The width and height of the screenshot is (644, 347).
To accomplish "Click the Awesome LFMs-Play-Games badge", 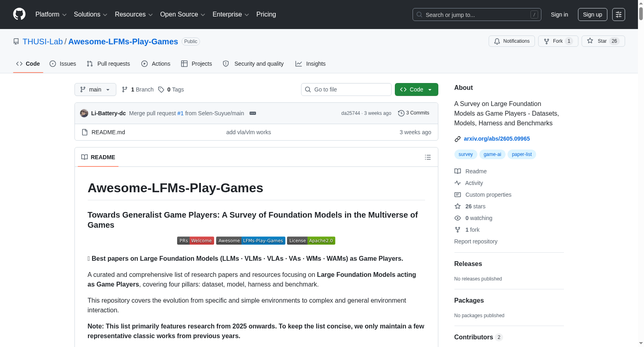I will click(x=251, y=241).
